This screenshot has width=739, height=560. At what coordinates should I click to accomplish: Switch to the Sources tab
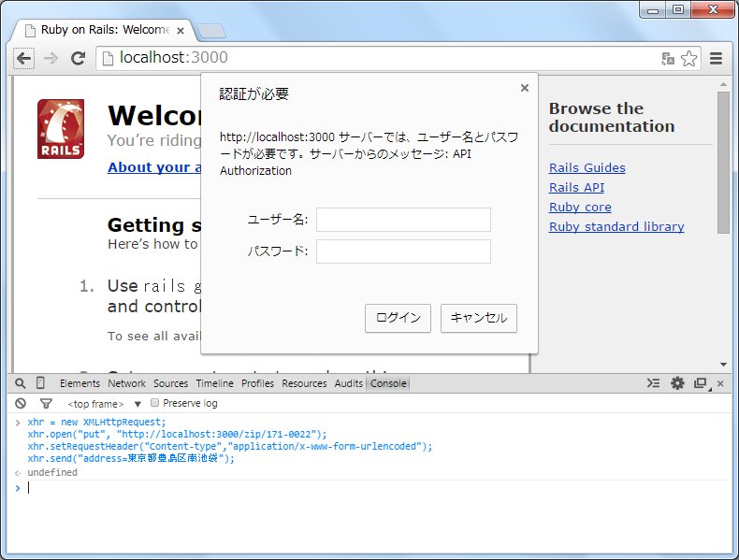[170, 383]
